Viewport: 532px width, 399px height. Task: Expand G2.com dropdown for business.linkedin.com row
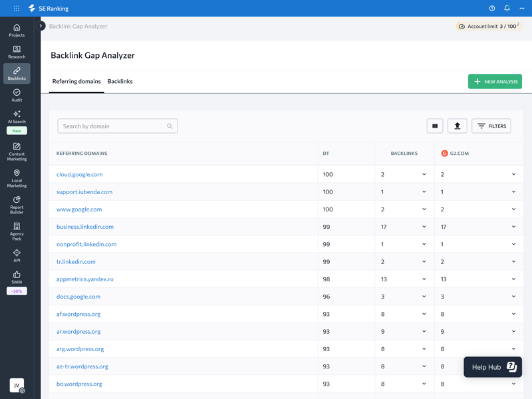pyautogui.click(x=513, y=227)
